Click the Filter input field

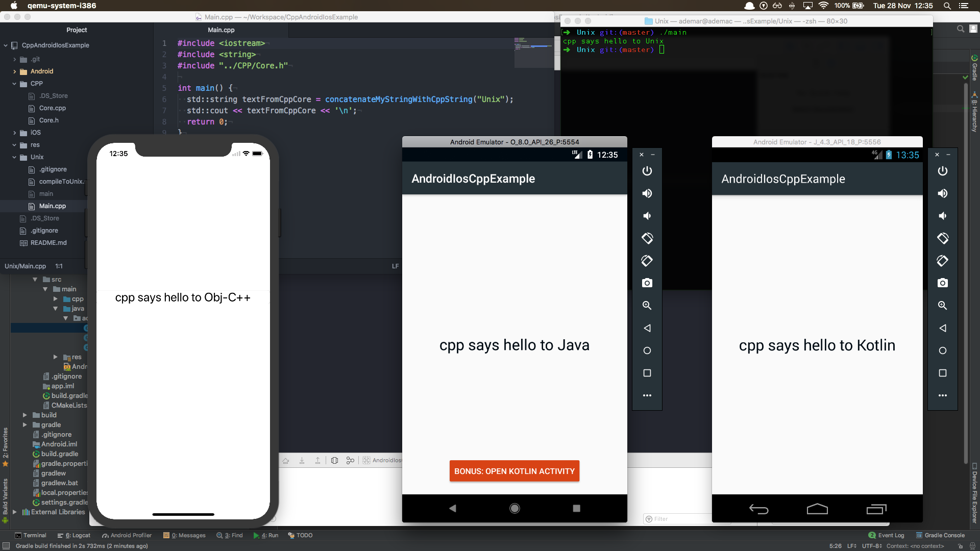679,519
